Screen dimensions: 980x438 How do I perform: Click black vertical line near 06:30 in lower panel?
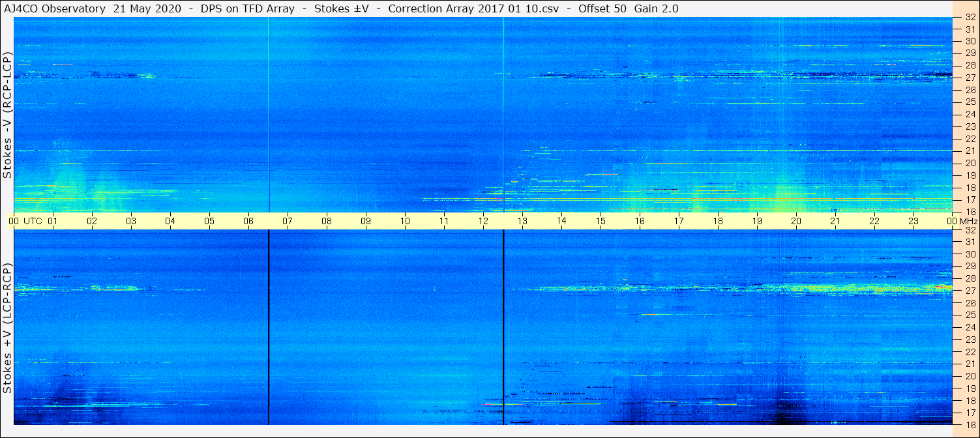point(269,327)
